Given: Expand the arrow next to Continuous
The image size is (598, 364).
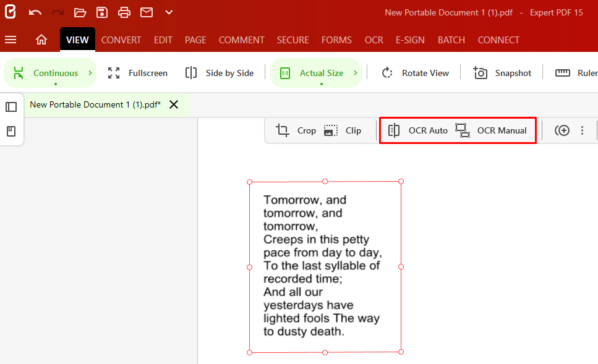Looking at the screenshot, I should [x=90, y=73].
